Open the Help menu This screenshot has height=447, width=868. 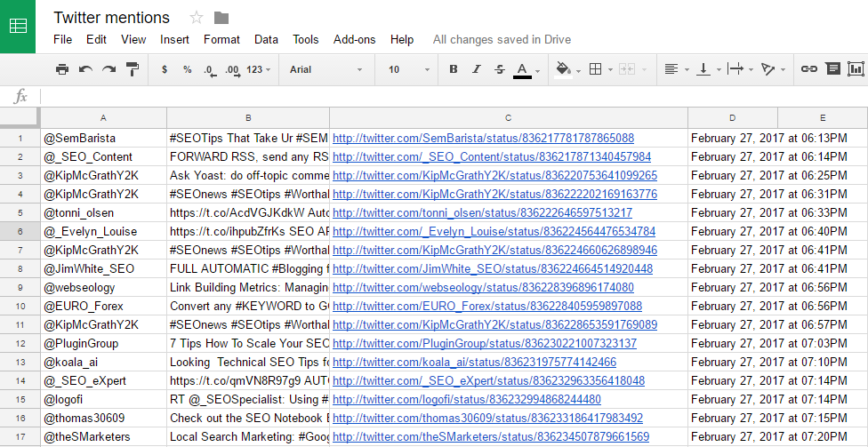click(402, 40)
